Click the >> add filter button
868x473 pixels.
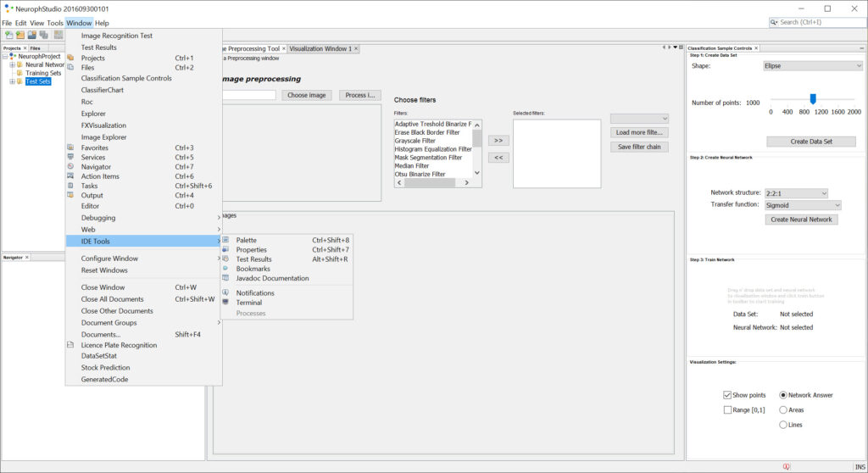pyautogui.click(x=498, y=140)
